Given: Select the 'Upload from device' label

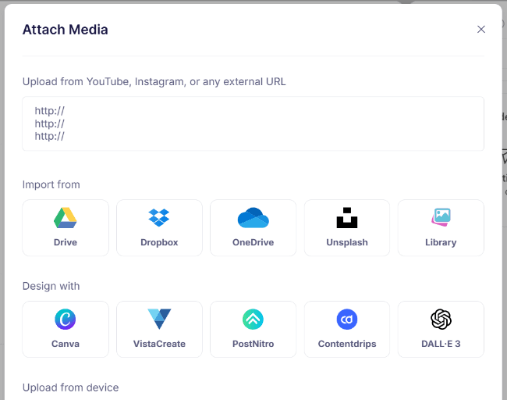Looking at the screenshot, I should click(x=70, y=387).
